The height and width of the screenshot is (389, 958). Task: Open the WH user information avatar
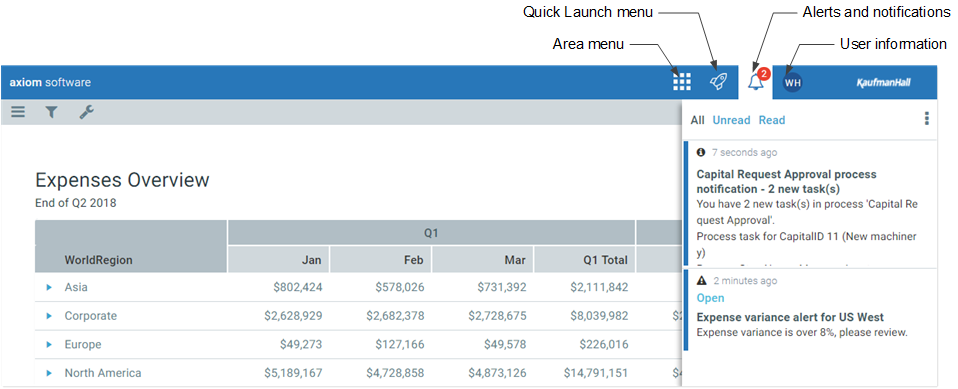[x=793, y=82]
